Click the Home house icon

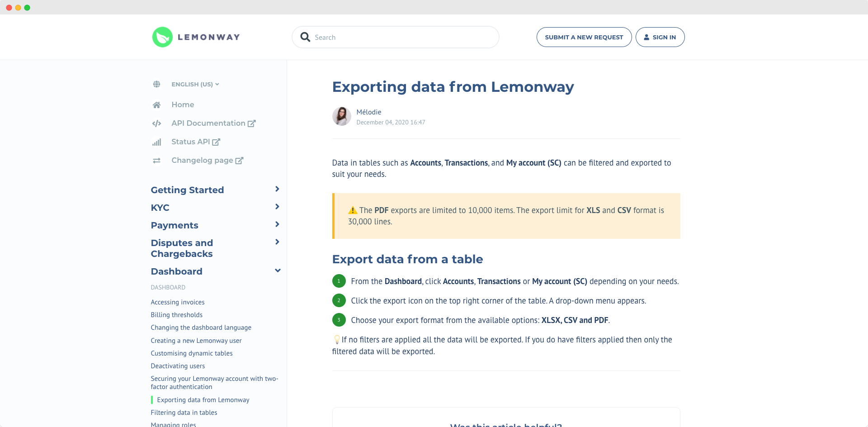[156, 105]
